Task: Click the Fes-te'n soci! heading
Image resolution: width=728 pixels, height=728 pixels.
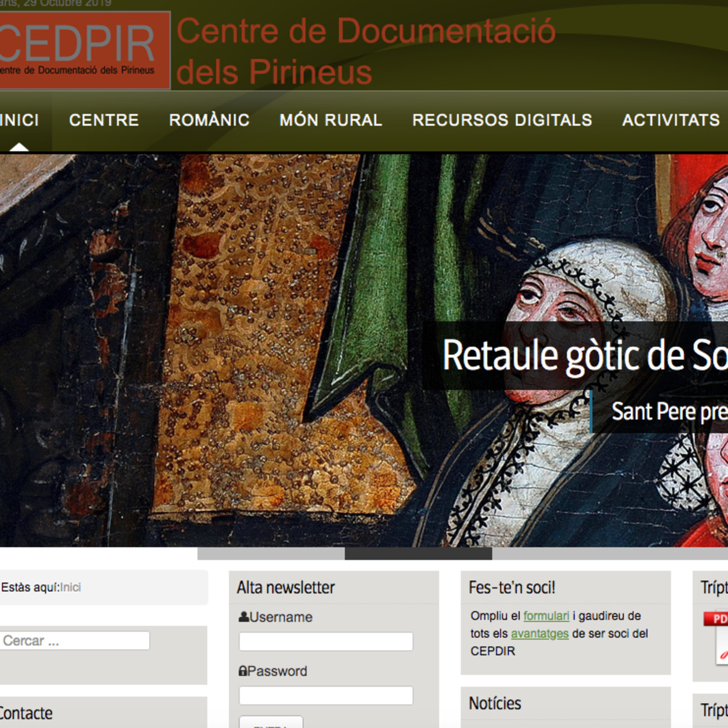Action: tap(512, 587)
